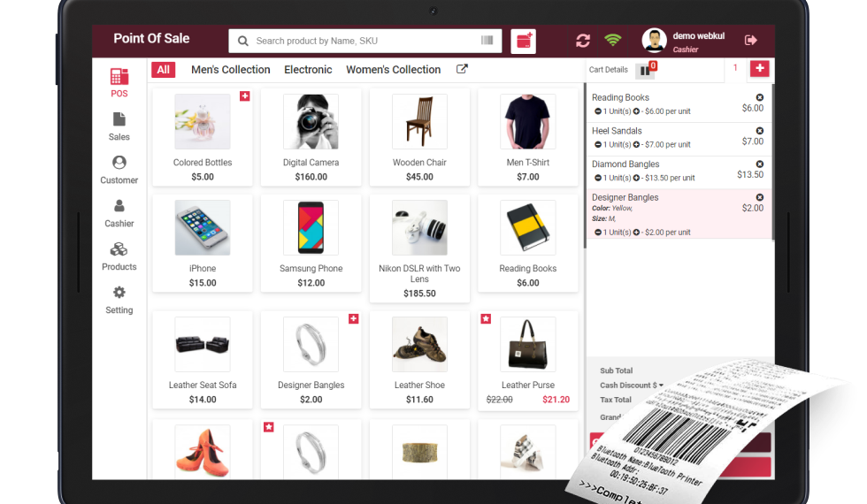Remove Reading Books from cart

pos(760,97)
